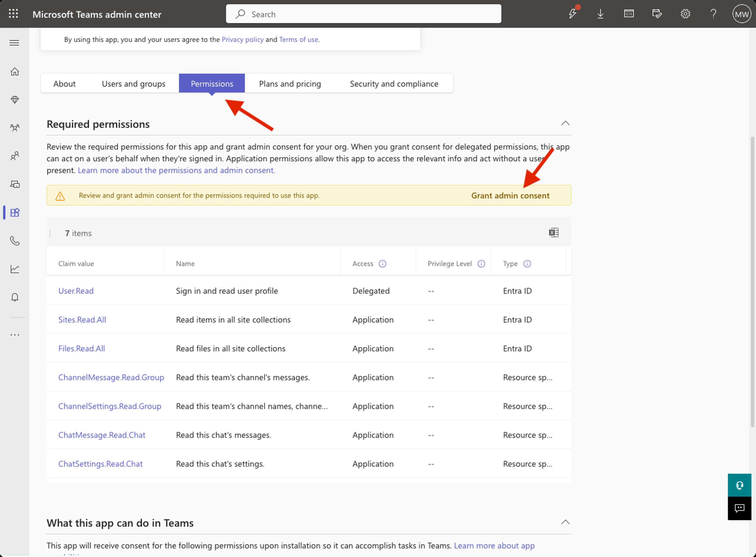The height and width of the screenshot is (557, 756).
Task: Open Home in the sidebar
Action: pyautogui.click(x=15, y=71)
